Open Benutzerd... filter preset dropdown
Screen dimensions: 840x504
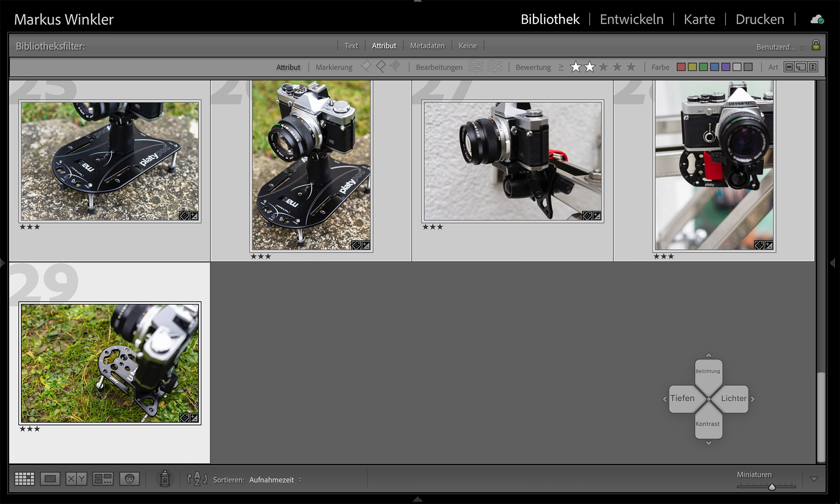780,47
